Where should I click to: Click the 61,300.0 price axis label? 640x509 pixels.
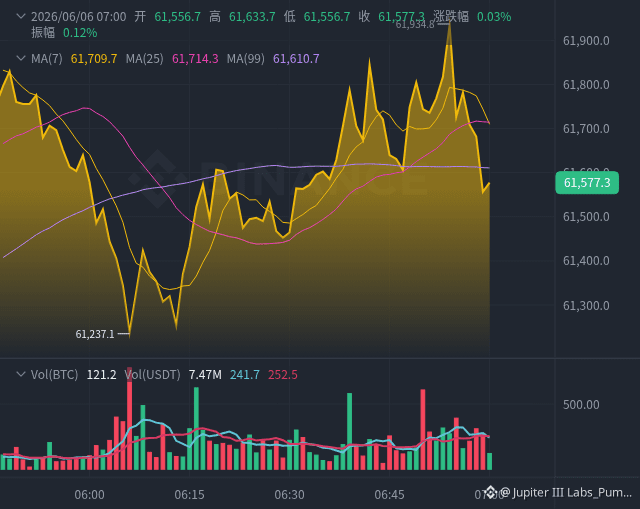coord(586,306)
